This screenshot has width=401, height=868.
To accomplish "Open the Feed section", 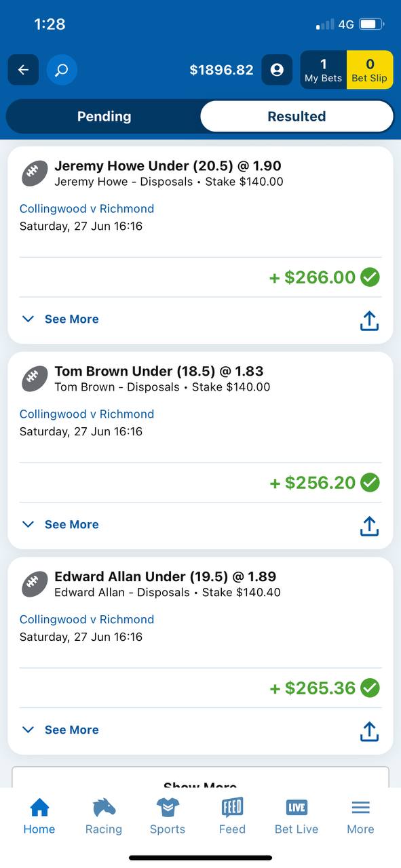I will coord(232,816).
